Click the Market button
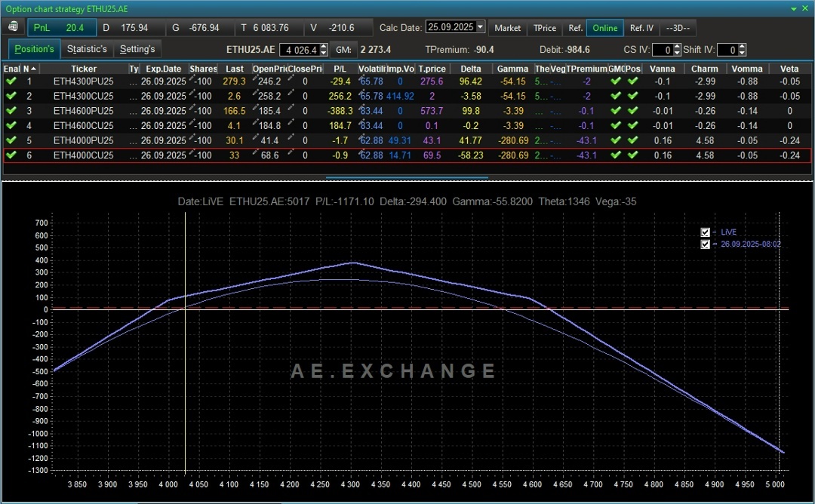This screenshot has height=504, width=815. click(x=507, y=27)
